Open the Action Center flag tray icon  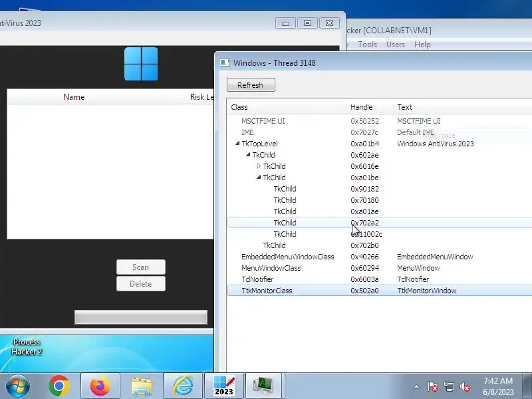click(433, 386)
